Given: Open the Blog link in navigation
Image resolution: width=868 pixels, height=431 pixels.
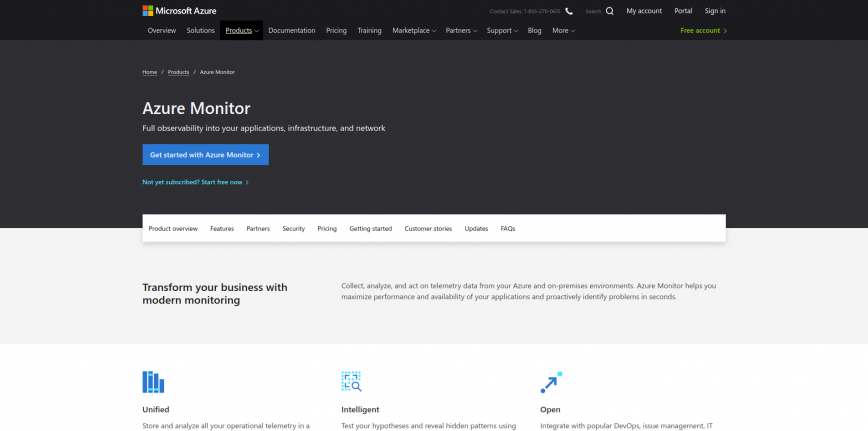Looking at the screenshot, I should tap(534, 30).
